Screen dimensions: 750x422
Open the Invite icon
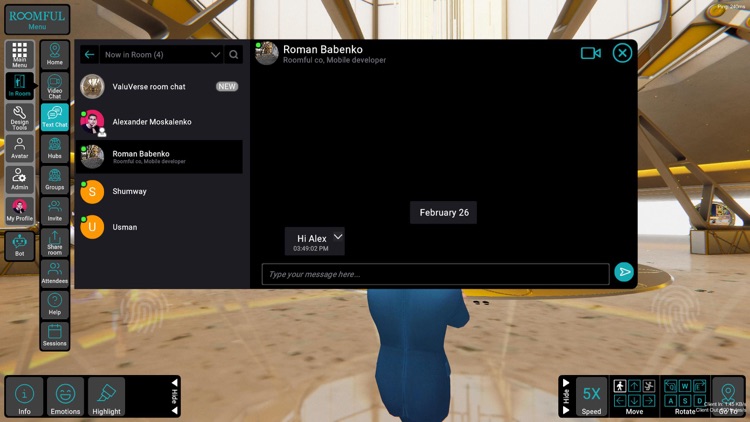(55, 211)
